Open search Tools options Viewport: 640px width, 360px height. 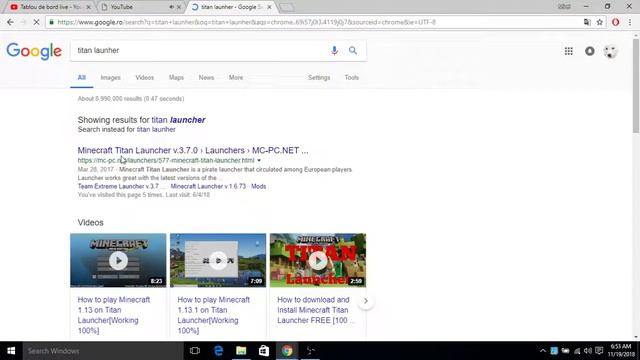click(x=351, y=78)
